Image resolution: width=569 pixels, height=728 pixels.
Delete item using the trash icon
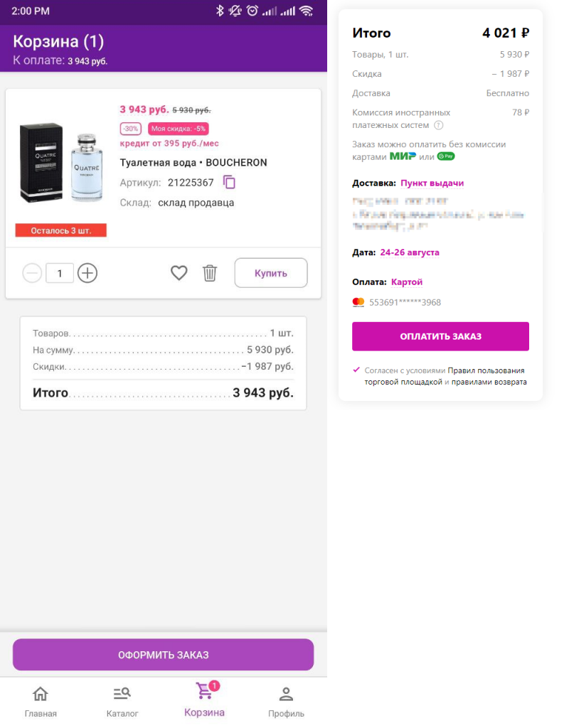point(210,273)
